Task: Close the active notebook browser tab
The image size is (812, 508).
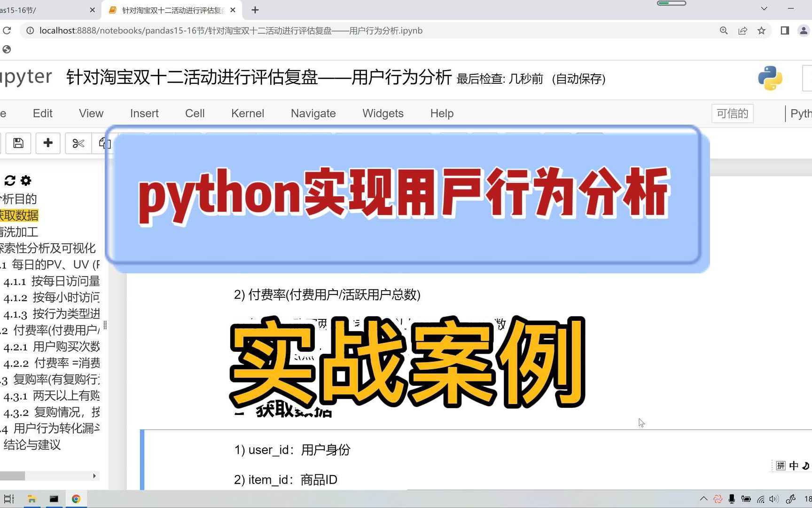Action: [233, 10]
